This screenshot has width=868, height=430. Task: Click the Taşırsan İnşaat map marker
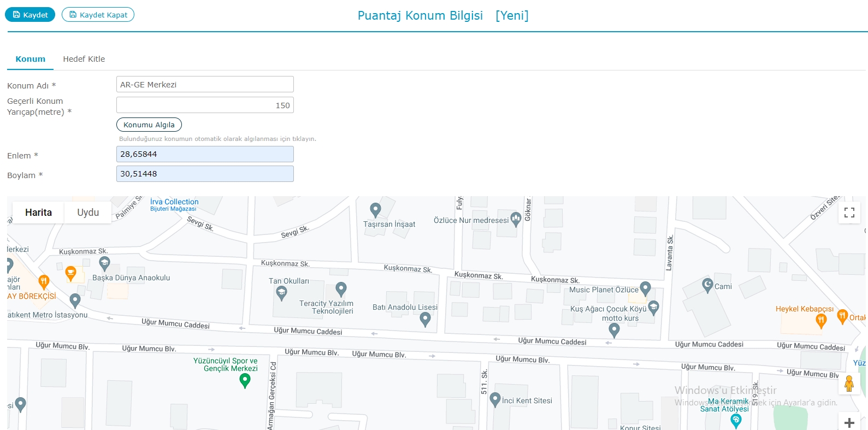[x=375, y=210]
